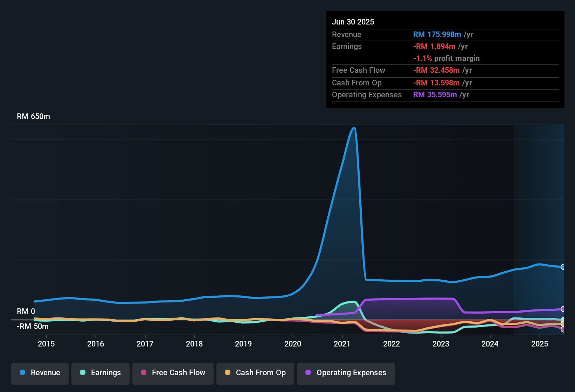Click the RM 0 y-axis label
Viewport: 575px width, 392px height.
[26, 311]
